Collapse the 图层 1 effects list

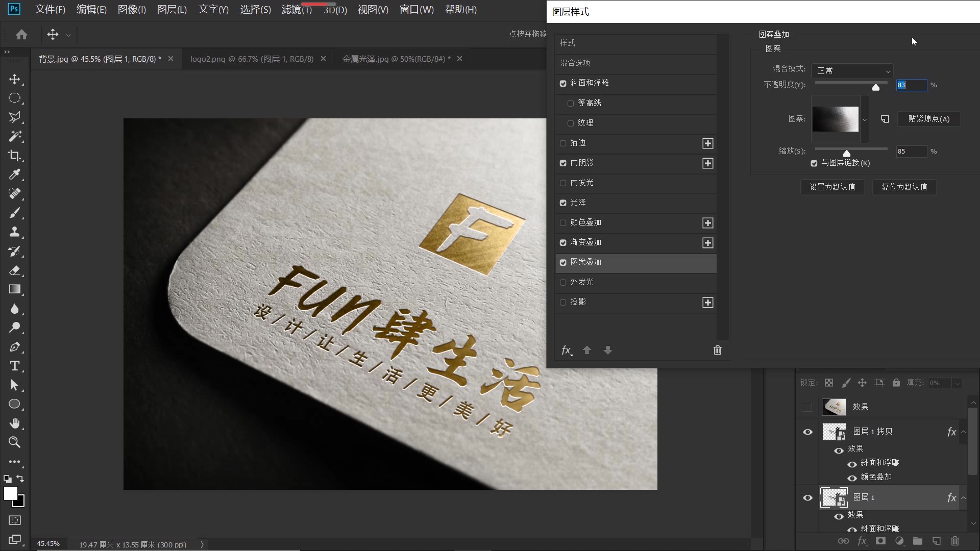pos(964,498)
